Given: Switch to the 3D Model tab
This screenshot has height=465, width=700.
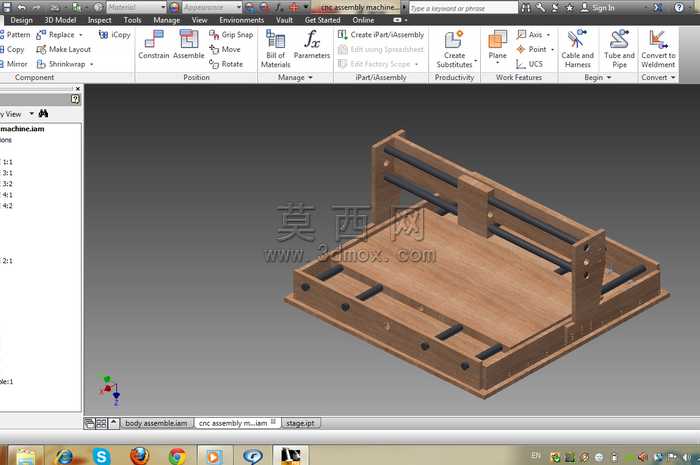Looking at the screenshot, I should 60,20.
